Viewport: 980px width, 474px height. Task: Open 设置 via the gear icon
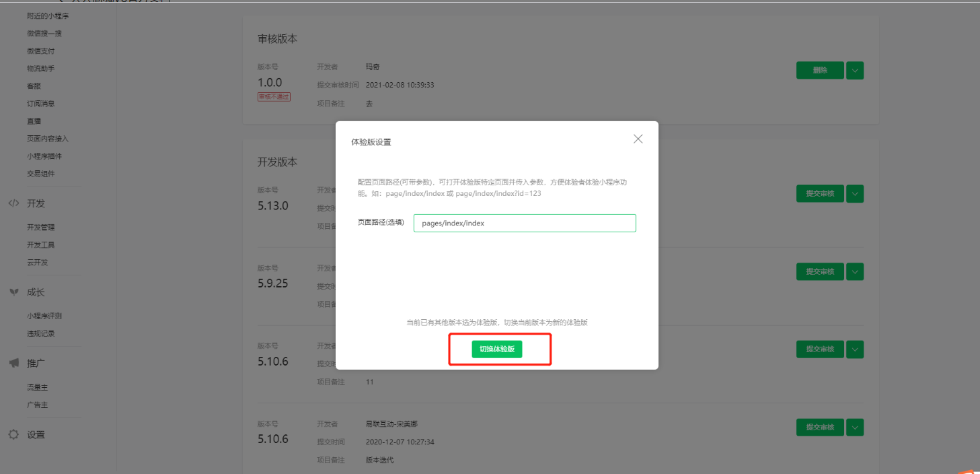pos(13,435)
